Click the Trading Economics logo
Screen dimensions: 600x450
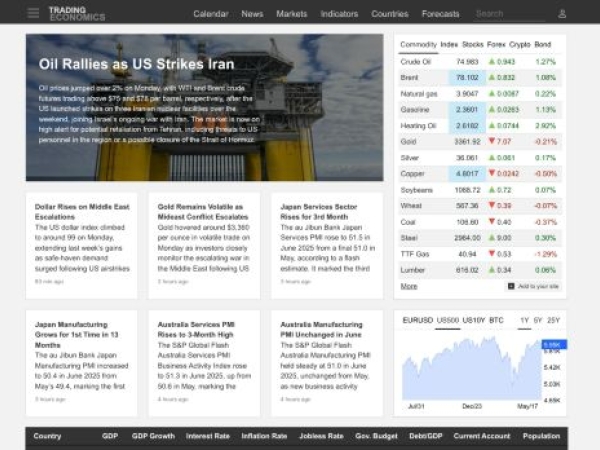(x=77, y=14)
